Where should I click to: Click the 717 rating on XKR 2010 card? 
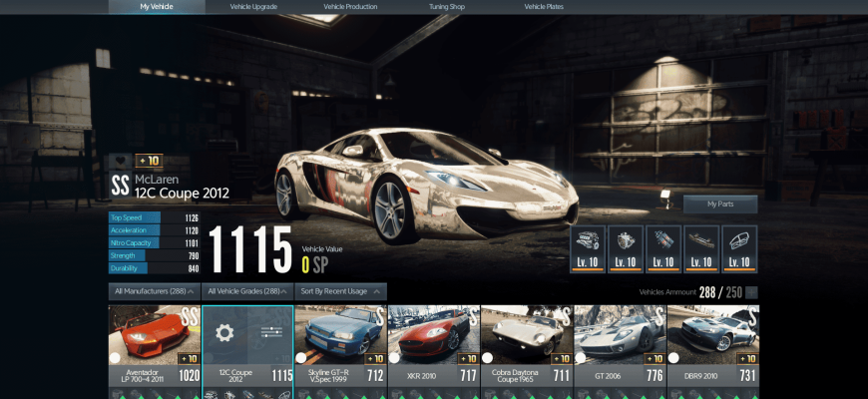pos(468,376)
